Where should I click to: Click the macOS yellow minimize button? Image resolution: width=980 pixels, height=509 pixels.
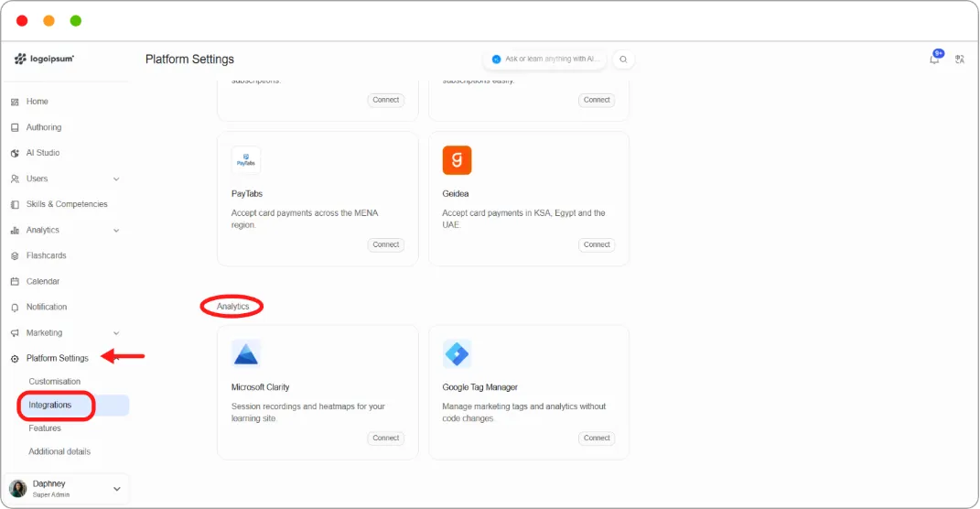click(48, 21)
